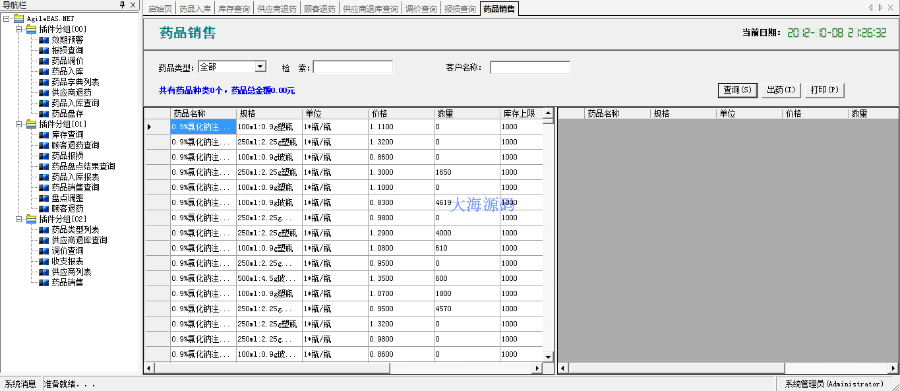Click the icon beside 收支报表
Screen dimensions: 900x391
(44, 261)
